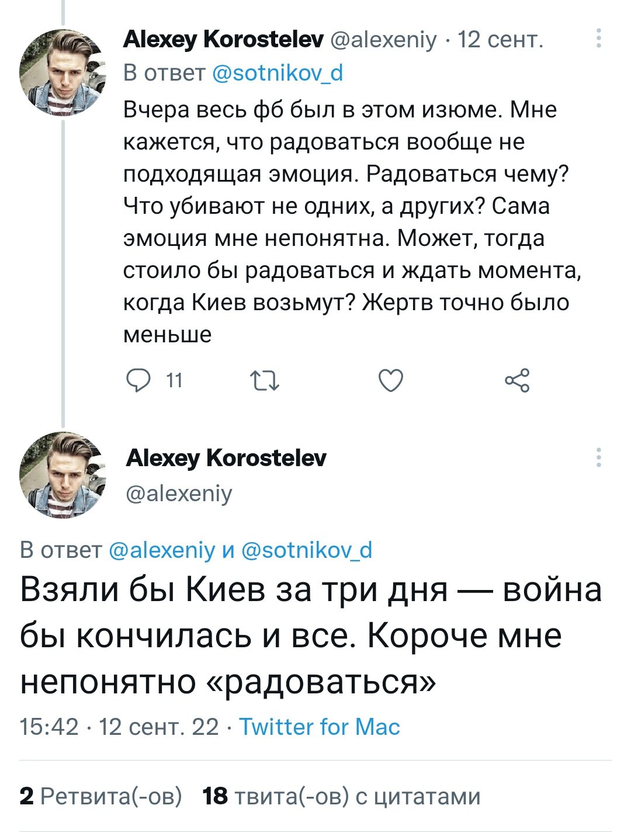Screen dimensions: 631x840
Task: Open the first tweet's profile avatar
Action: point(63,72)
